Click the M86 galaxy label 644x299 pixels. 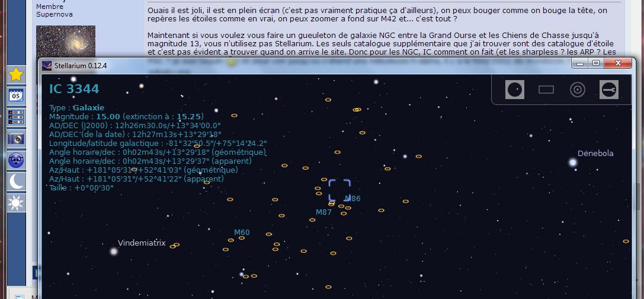point(353,199)
